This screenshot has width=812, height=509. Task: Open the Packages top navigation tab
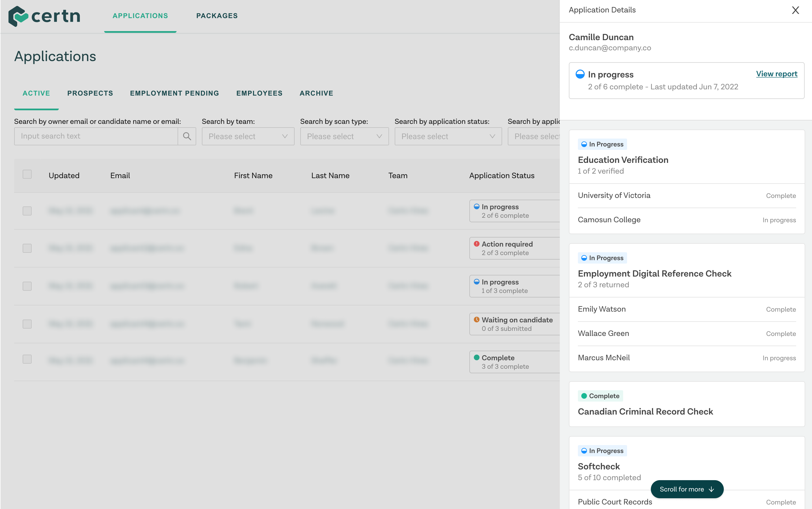click(x=217, y=16)
